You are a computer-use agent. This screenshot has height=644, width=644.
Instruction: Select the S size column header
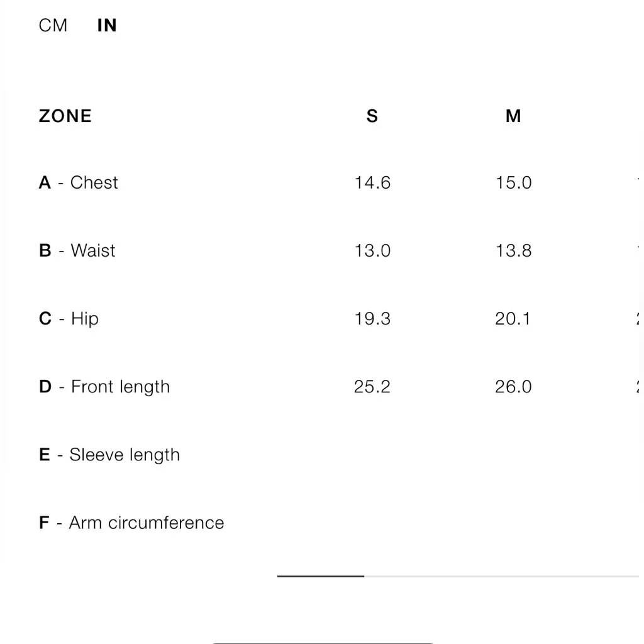click(x=372, y=116)
